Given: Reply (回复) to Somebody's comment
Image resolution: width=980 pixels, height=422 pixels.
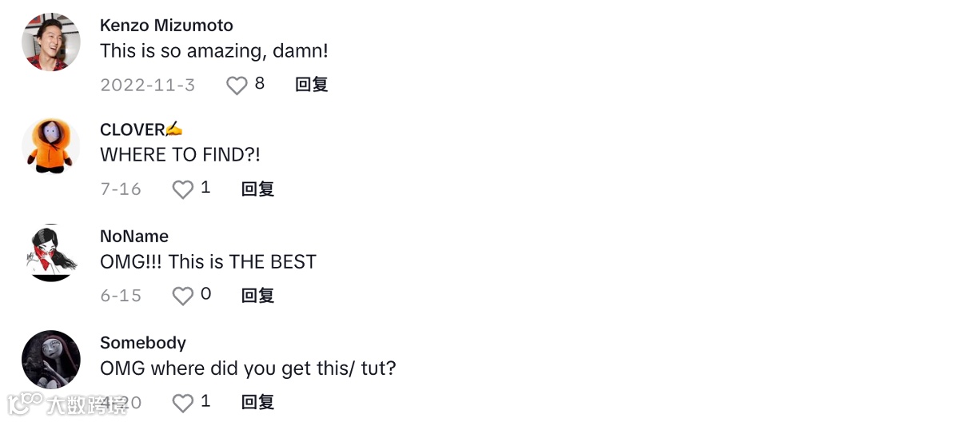Looking at the screenshot, I should coord(257,402).
